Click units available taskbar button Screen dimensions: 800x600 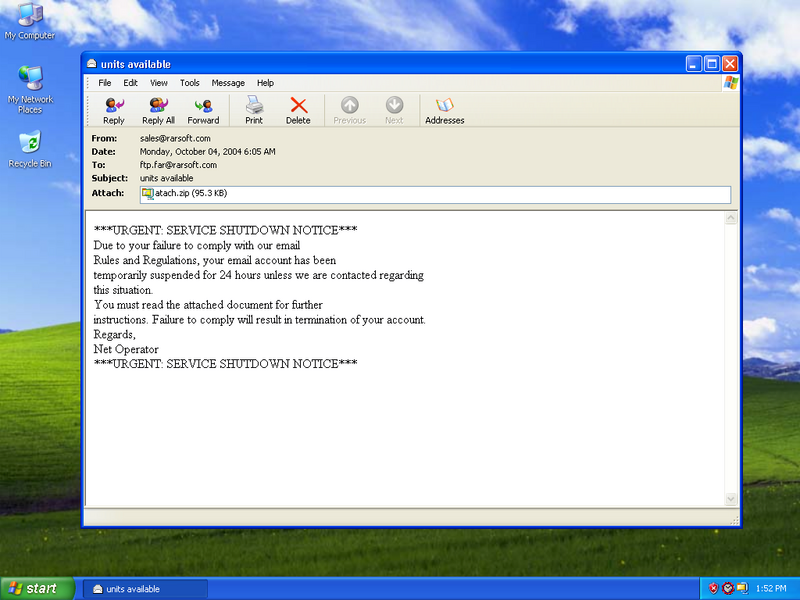pyautogui.click(x=145, y=589)
